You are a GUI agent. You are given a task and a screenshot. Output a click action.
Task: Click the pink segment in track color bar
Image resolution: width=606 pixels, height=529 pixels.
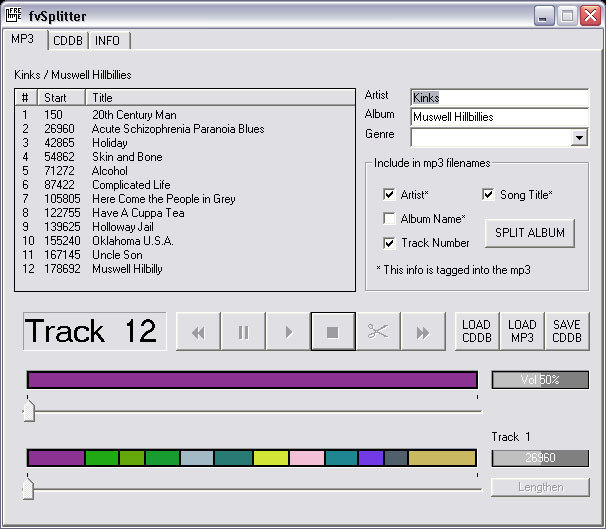tap(307, 458)
